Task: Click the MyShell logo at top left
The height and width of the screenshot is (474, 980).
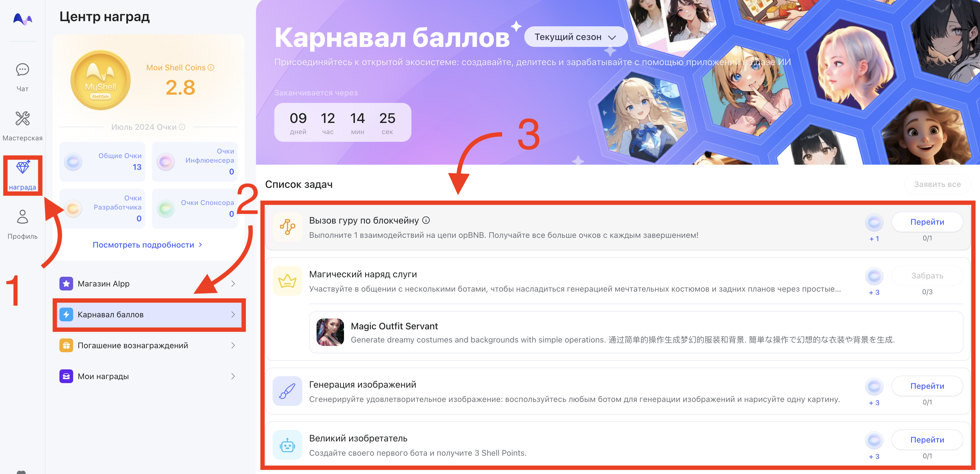Action: click(x=23, y=19)
